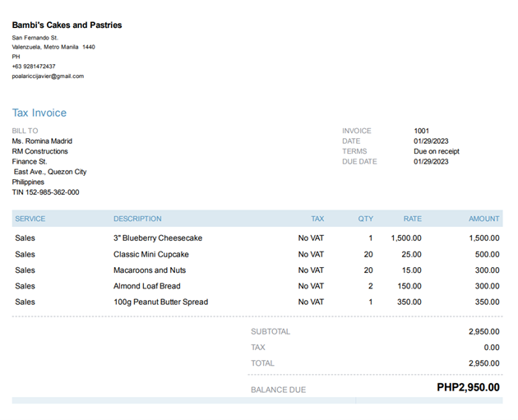Click quantity 2 for Almond Loaf Bread
This screenshot has width=518, height=420.
(371, 286)
